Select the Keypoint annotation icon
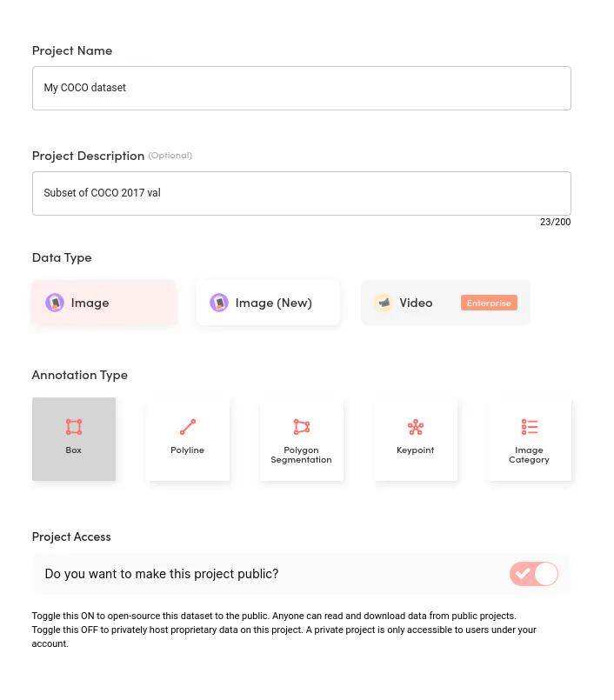This screenshot has width=614, height=700. click(415, 426)
